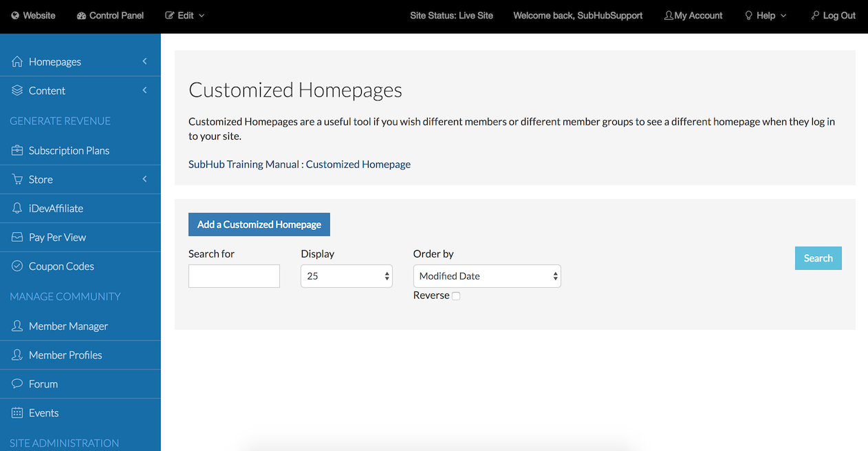Expand the Store sidebar chevron
The width and height of the screenshot is (868, 451).
click(x=144, y=179)
